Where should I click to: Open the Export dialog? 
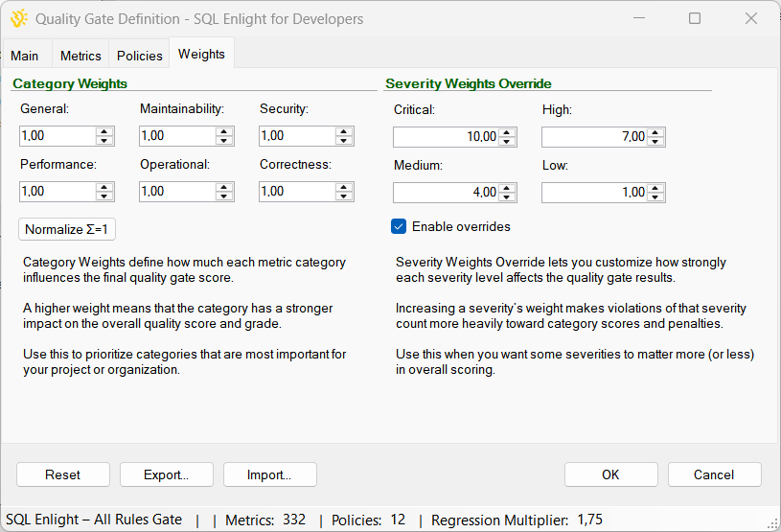(x=167, y=474)
